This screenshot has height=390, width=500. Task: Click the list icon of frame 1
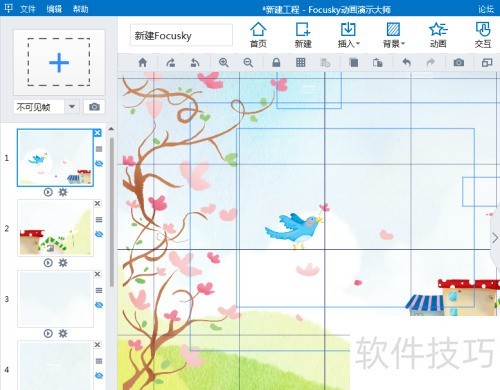coord(99,149)
